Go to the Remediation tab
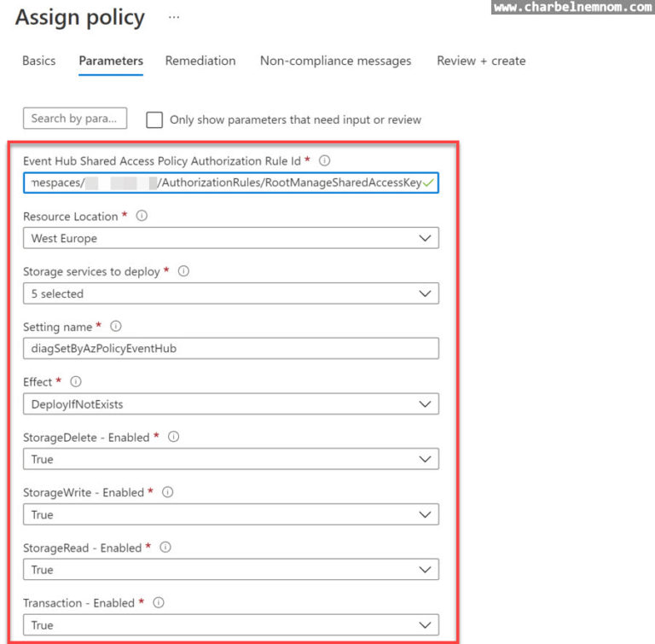The image size is (655, 644). click(200, 61)
